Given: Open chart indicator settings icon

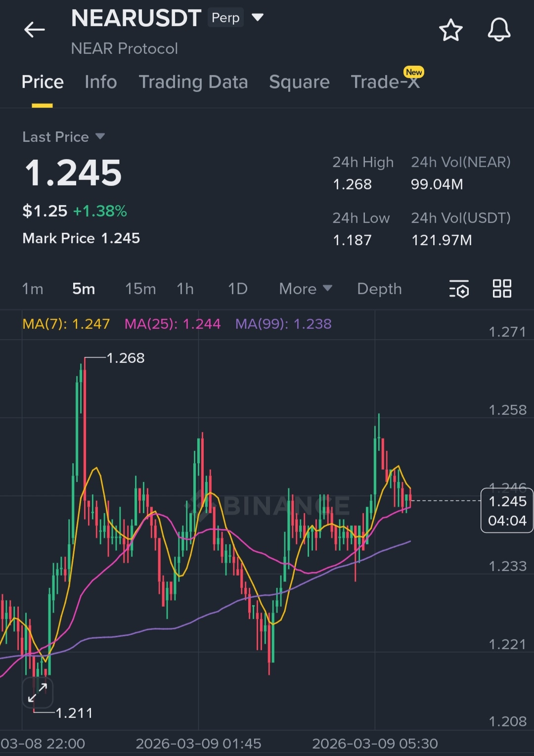Looking at the screenshot, I should pos(459,289).
